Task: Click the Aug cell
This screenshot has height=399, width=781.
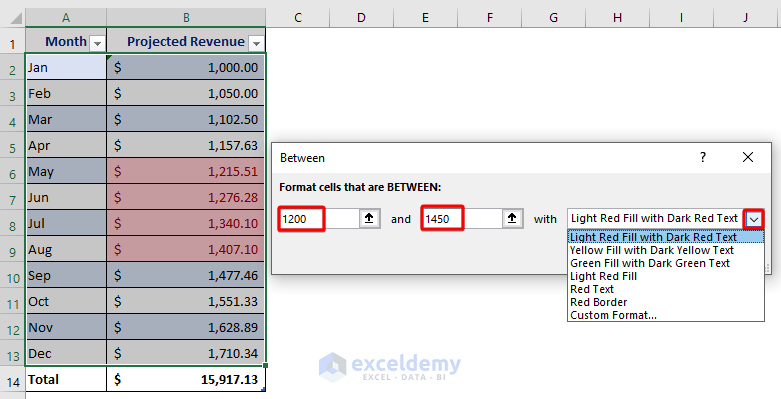Action: pos(66,249)
